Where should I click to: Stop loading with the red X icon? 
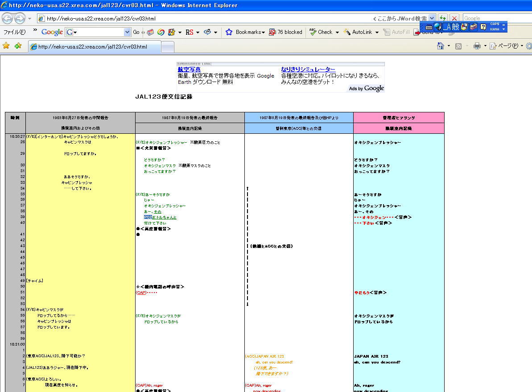coord(455,18)
